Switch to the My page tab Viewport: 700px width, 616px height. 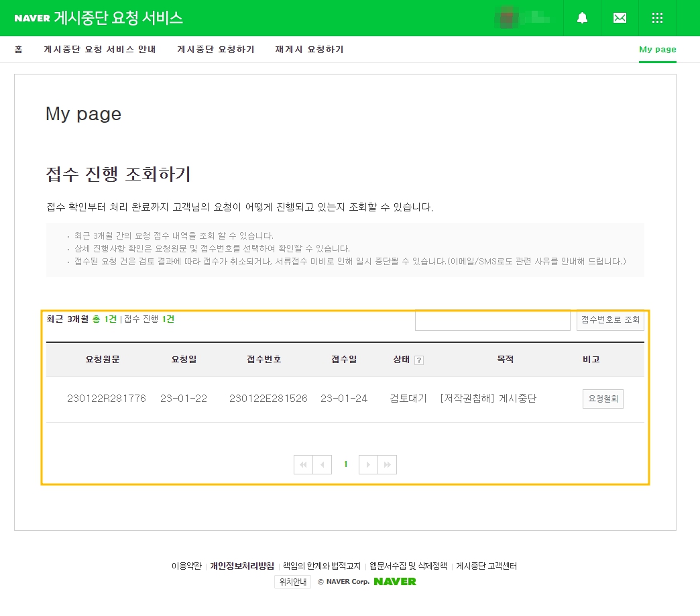tap(657, 49)
